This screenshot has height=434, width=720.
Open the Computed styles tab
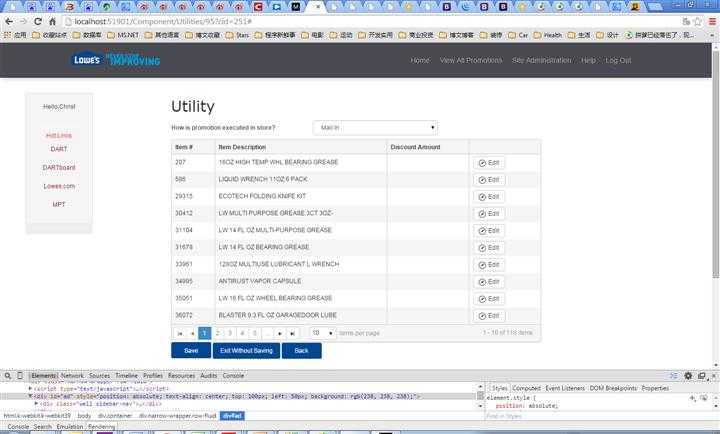click(x=526, y=388)
